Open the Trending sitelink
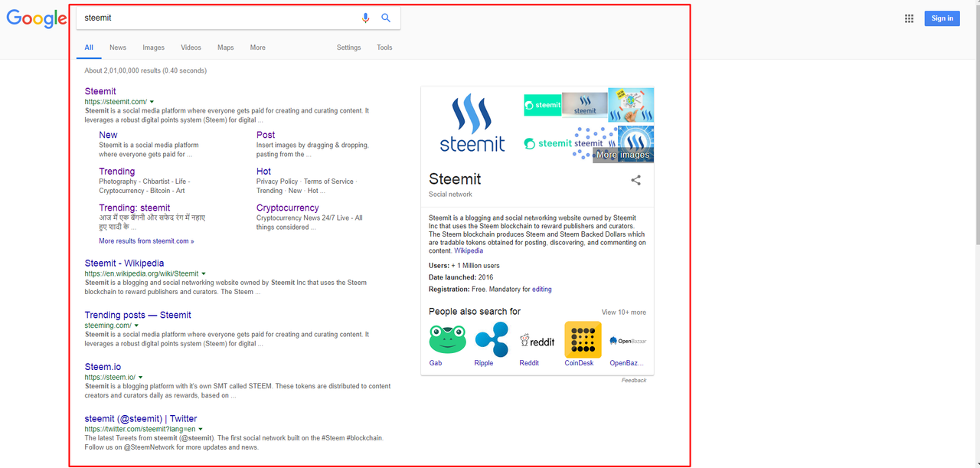Image resolution: width=980 pixels, height=468 pixels. [116, 172]
